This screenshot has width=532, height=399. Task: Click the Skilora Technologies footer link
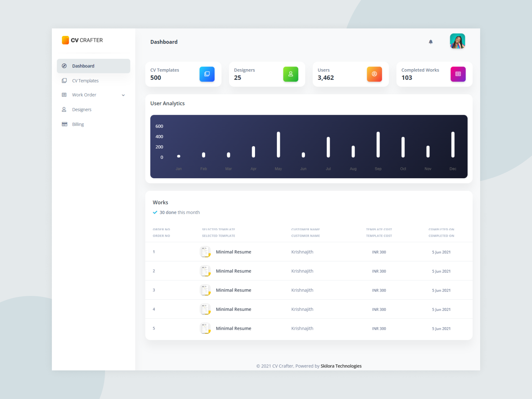(341, 366)
